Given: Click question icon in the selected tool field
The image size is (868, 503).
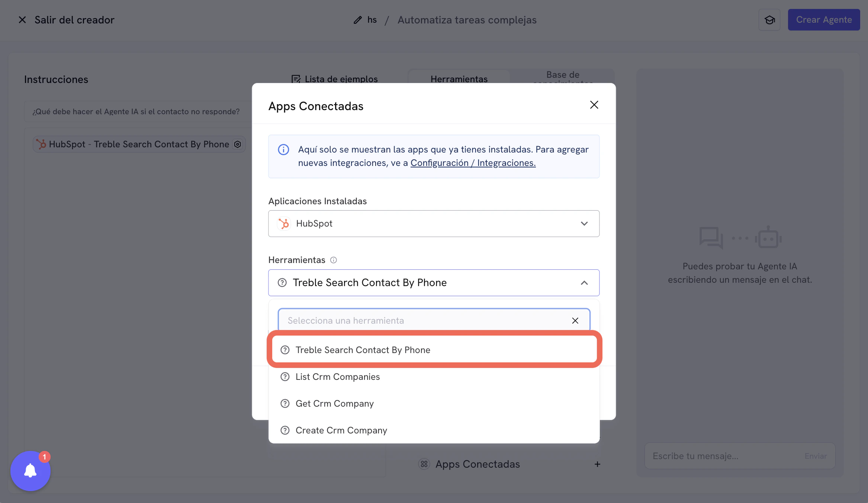Looking at the screenshot, I should [x=282, y=283].
